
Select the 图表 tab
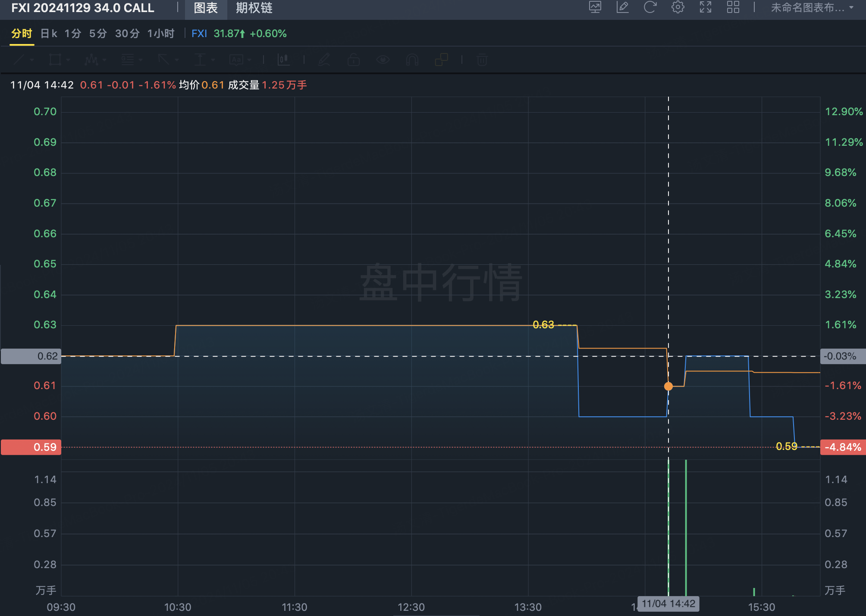[206, 8]
